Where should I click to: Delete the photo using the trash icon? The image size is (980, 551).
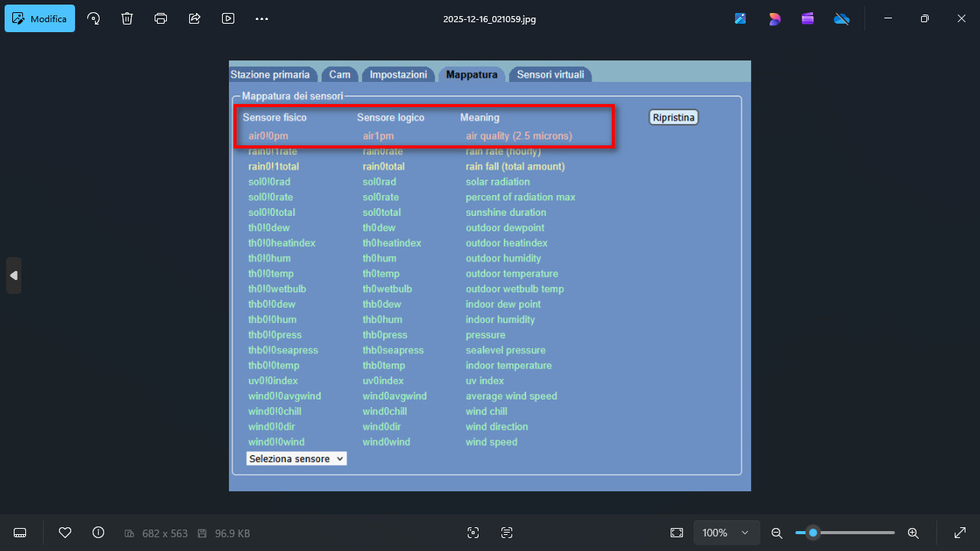pyautogui.click(x=127, y=18)
